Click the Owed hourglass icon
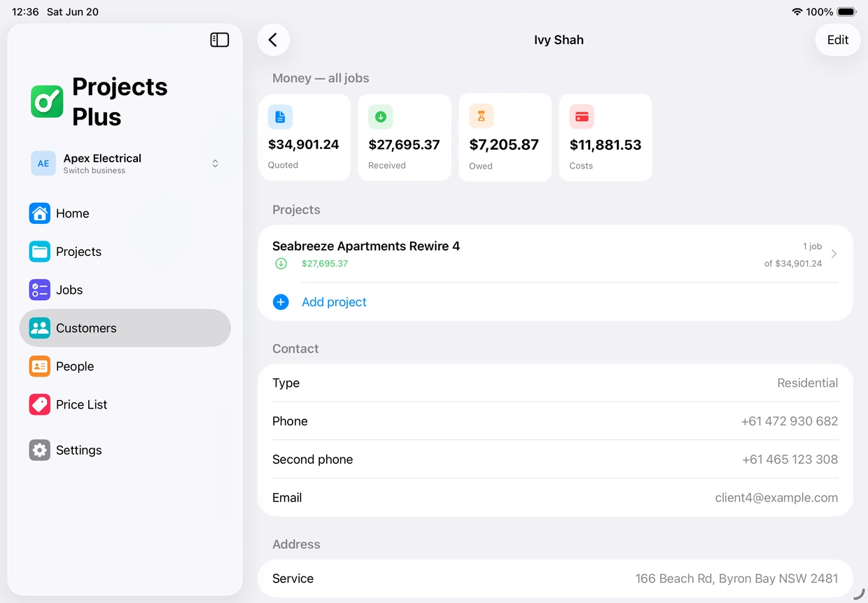 (x=481, y=117)
